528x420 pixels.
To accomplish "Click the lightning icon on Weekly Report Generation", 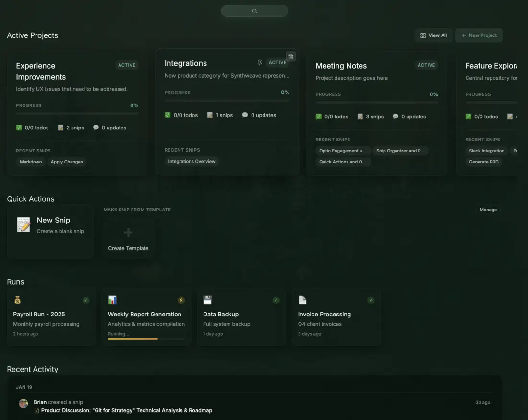I will coord(181,300).
